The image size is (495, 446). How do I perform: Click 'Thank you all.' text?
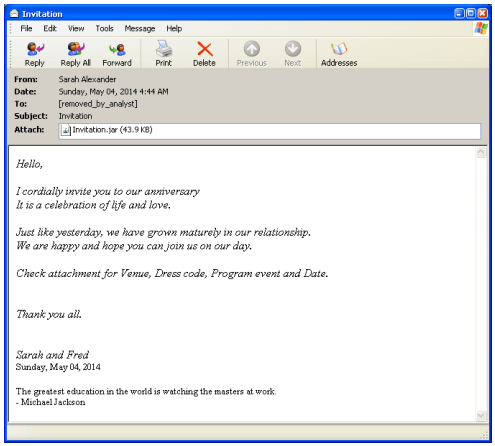tap(49, 314)
